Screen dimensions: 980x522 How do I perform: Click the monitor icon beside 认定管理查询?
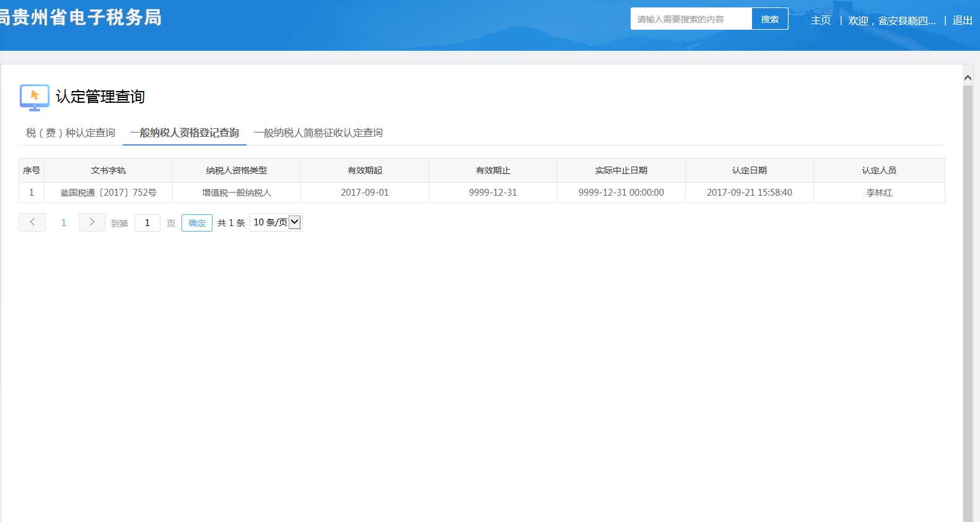(x=34, y=97)
